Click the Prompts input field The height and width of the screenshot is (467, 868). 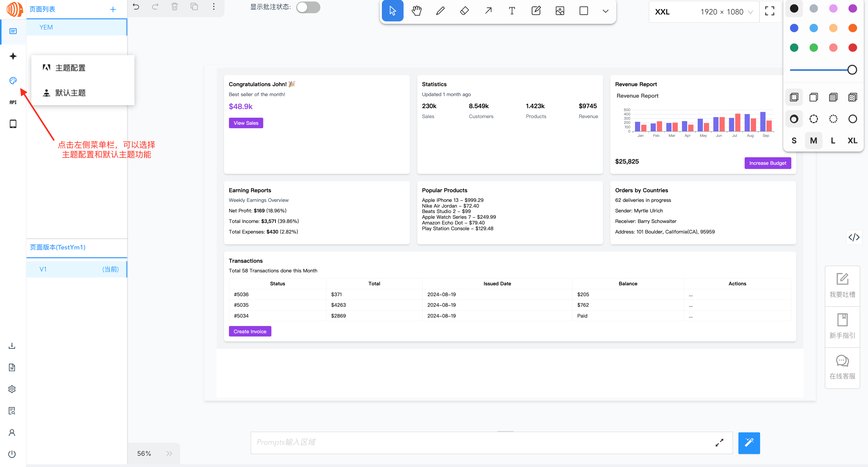[x=482, y=443]
